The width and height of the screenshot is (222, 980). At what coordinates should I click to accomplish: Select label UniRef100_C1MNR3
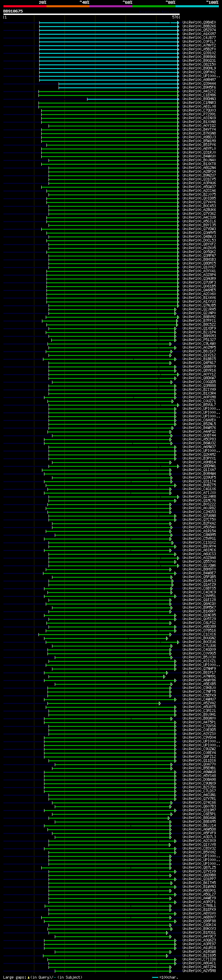pyautogui.click(x=199, y=103)
